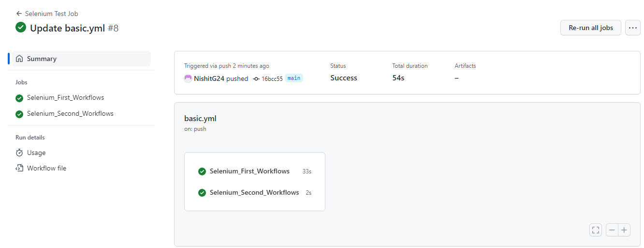Click the green success check beside run title
The width and height of the screenshot is (644, 248).
click(x=21, y=28)
